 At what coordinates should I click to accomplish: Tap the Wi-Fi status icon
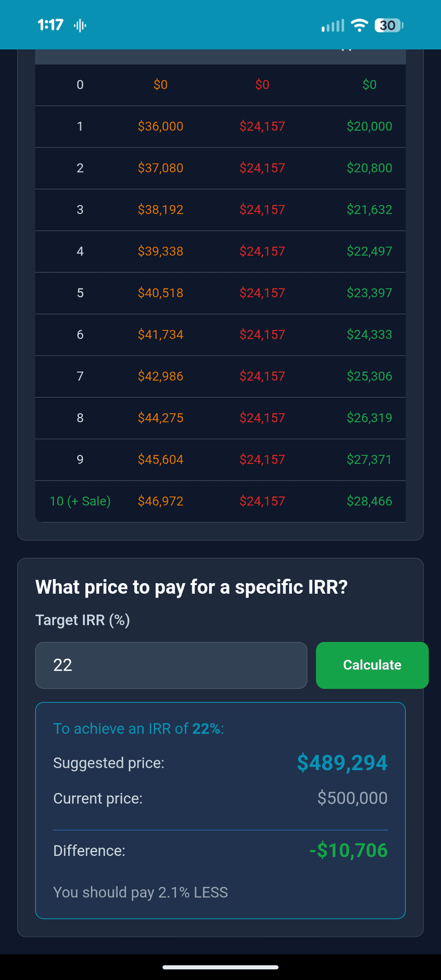click(x=360, y=25)
